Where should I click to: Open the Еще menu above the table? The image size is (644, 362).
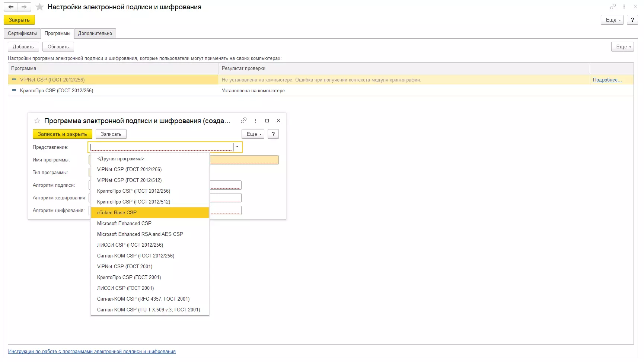click(622, 47)
